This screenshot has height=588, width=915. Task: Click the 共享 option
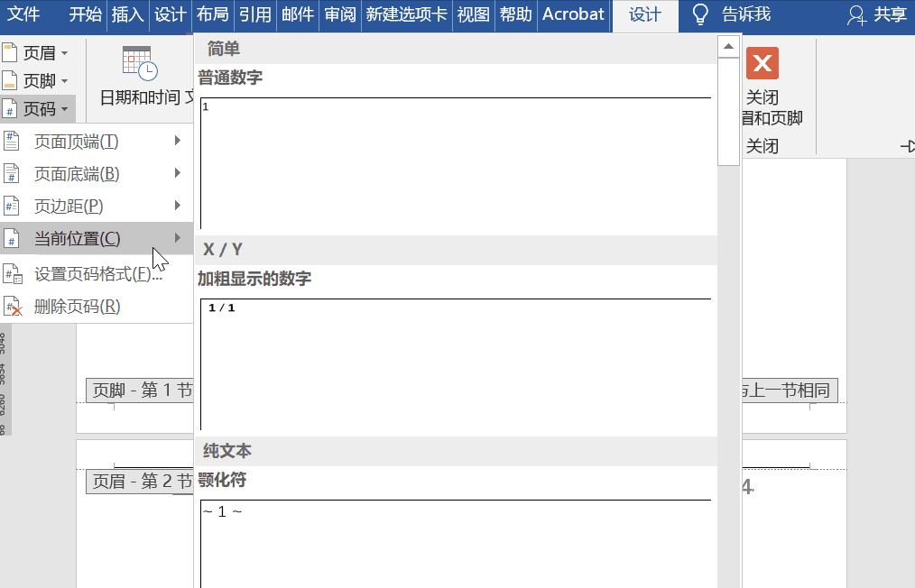pos(888,14)
